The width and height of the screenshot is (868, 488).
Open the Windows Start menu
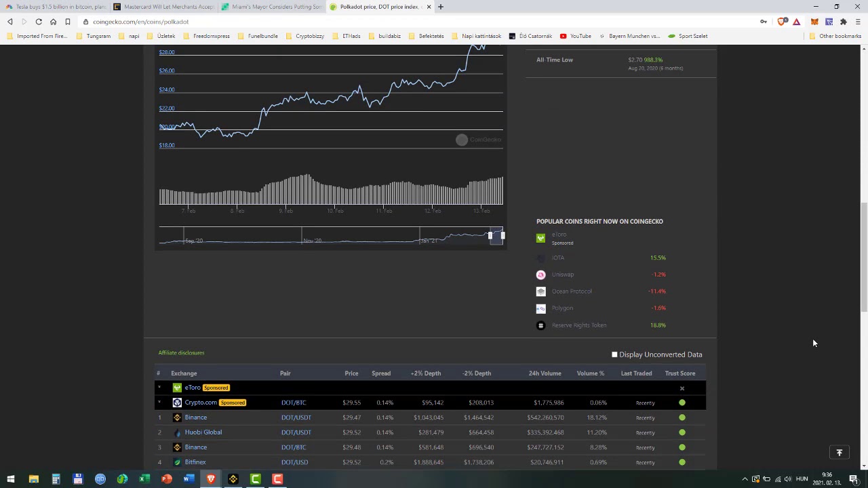point(11,479)
